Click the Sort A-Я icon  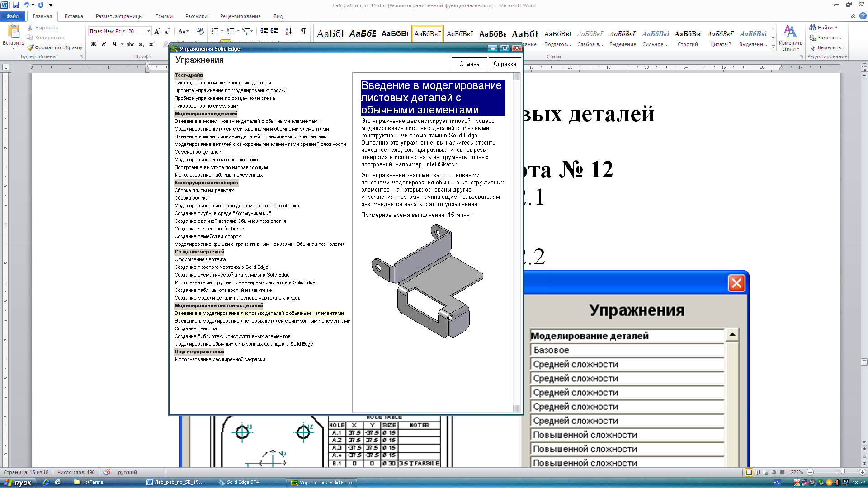[x=288, y=31]
